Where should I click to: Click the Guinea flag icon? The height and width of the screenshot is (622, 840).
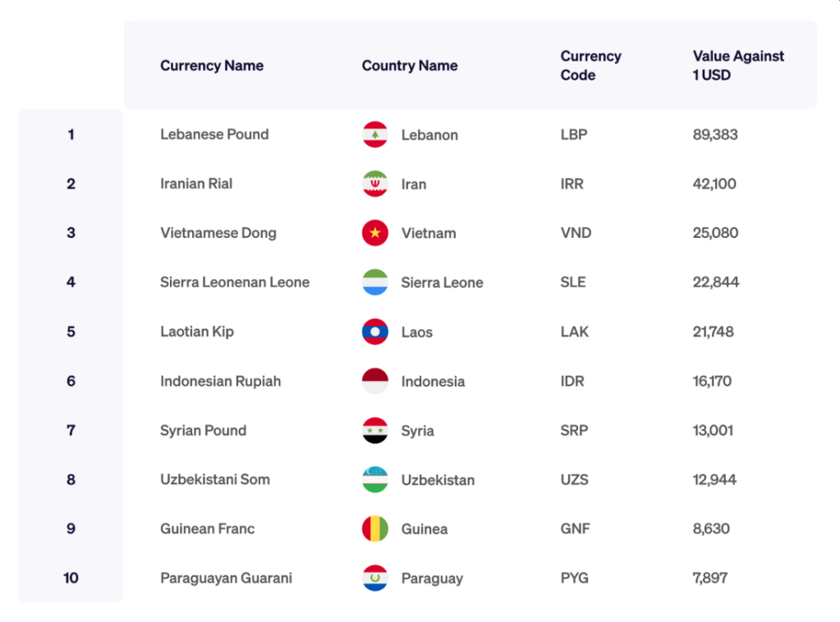pos(375,528)
